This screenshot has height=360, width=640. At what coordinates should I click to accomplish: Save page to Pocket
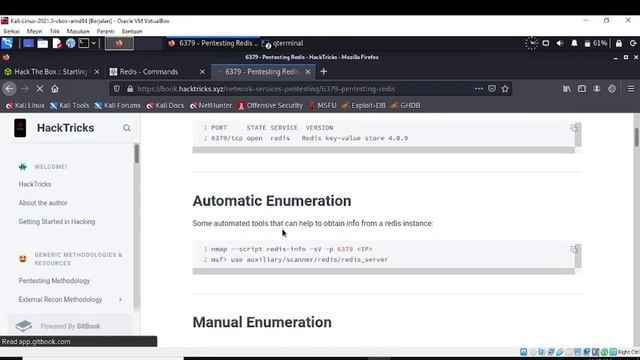(x=492, y=89)
